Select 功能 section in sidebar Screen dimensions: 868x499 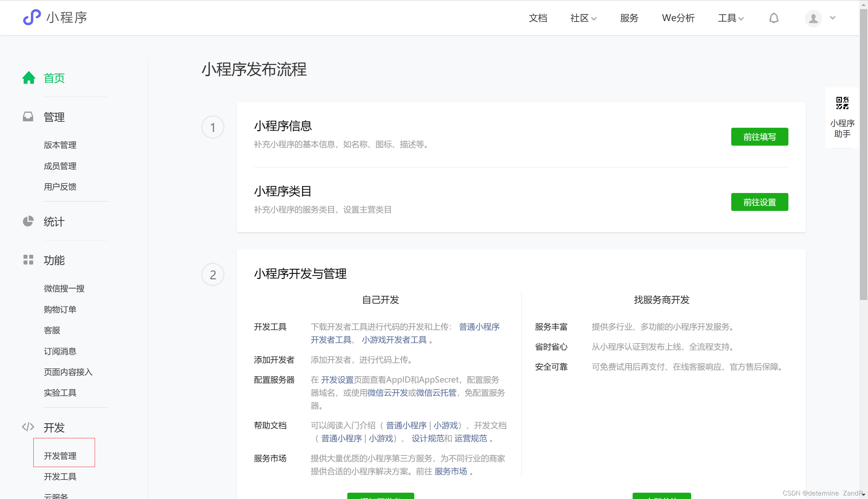tap(54, 260)
